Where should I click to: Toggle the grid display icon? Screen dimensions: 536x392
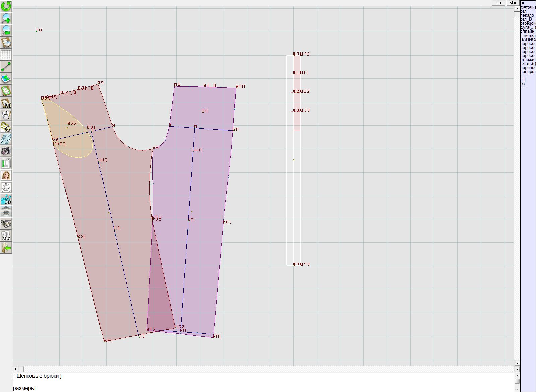pyautogui.click(x=6, y=55)
